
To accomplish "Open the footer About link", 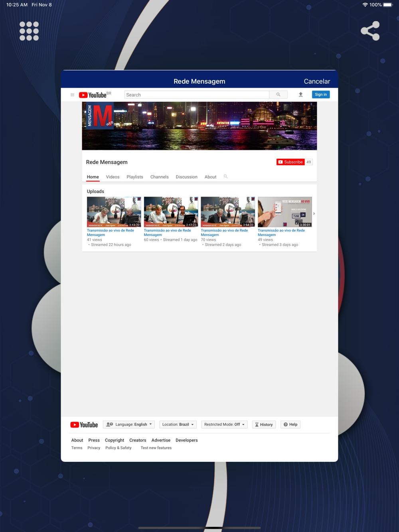I will pyautogui.click(x=77, y=440).
